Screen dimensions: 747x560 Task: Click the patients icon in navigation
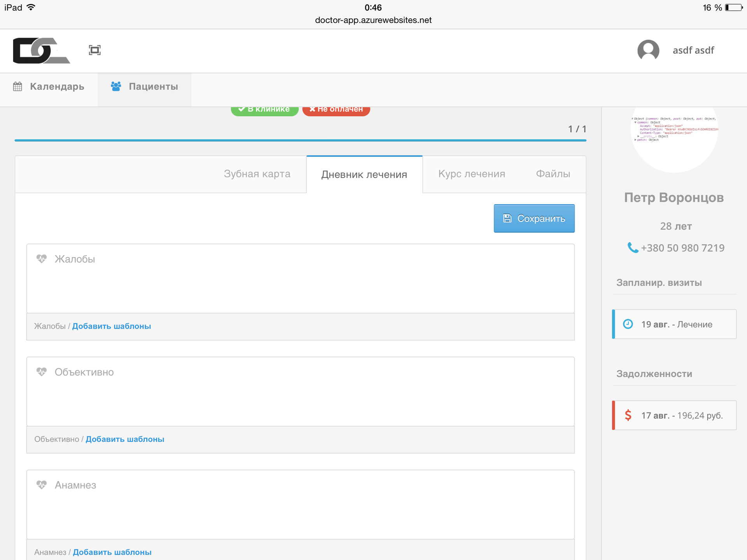[x=116, y=87]
